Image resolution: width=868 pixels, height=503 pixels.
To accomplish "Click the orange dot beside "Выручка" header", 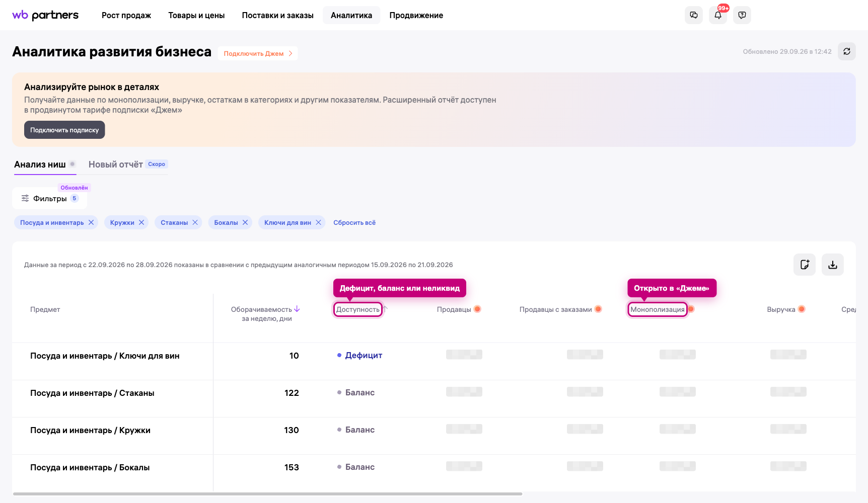I will 802,309.
